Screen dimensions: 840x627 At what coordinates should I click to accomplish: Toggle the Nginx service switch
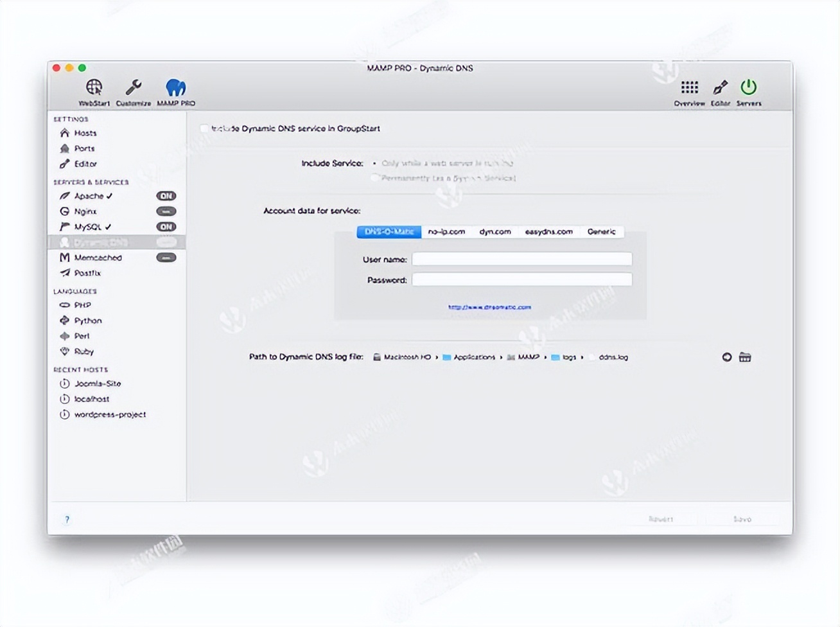pyautogui.click(x=166, y=211)
